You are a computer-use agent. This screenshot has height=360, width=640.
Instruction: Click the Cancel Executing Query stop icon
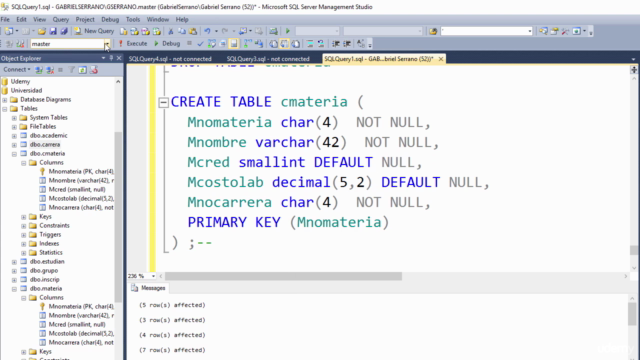click(x=189, y=43)
